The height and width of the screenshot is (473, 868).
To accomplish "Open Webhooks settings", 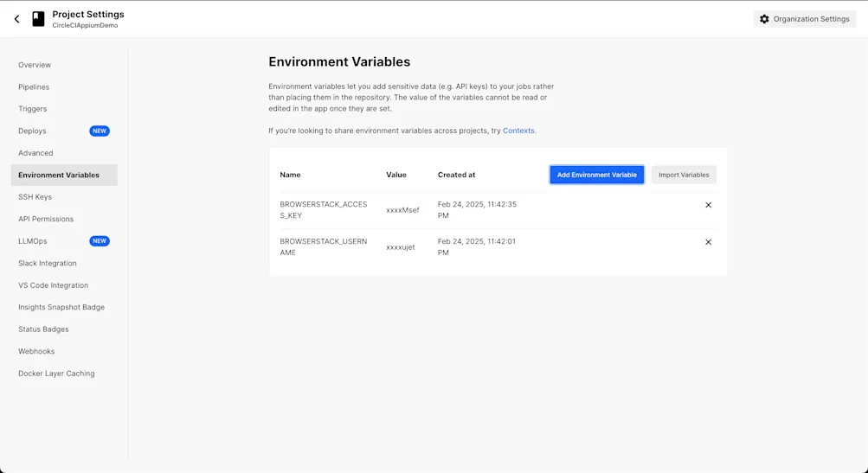I will (36, 351).
